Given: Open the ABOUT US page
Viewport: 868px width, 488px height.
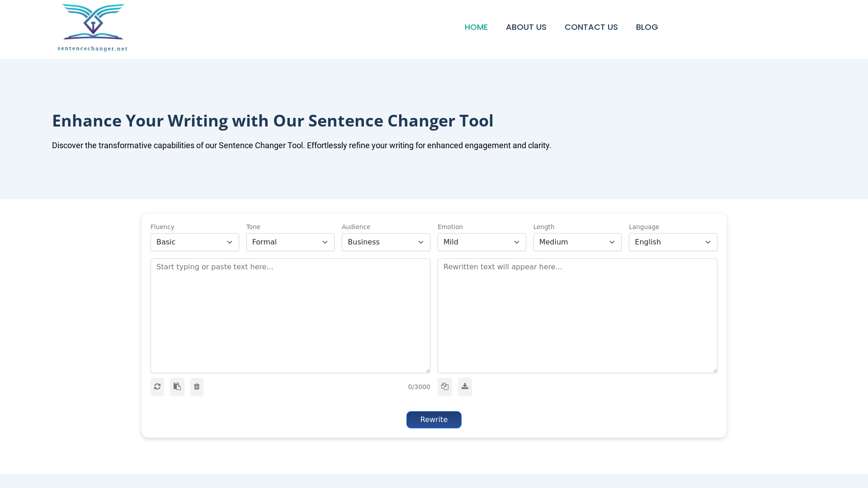Looking at the screenshot, I should [x=526, y=27].
